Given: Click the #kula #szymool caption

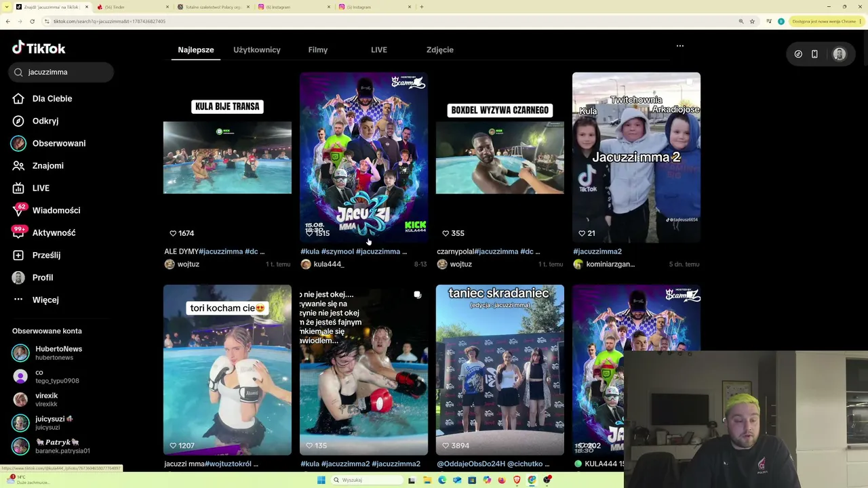Looking at the screenshot, I should (x=354, y=251).
